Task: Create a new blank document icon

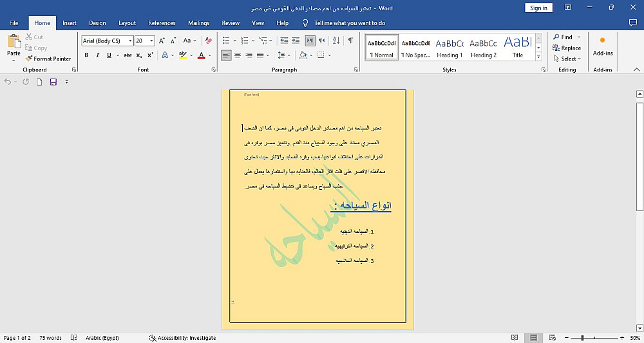Action: point(39,82)
